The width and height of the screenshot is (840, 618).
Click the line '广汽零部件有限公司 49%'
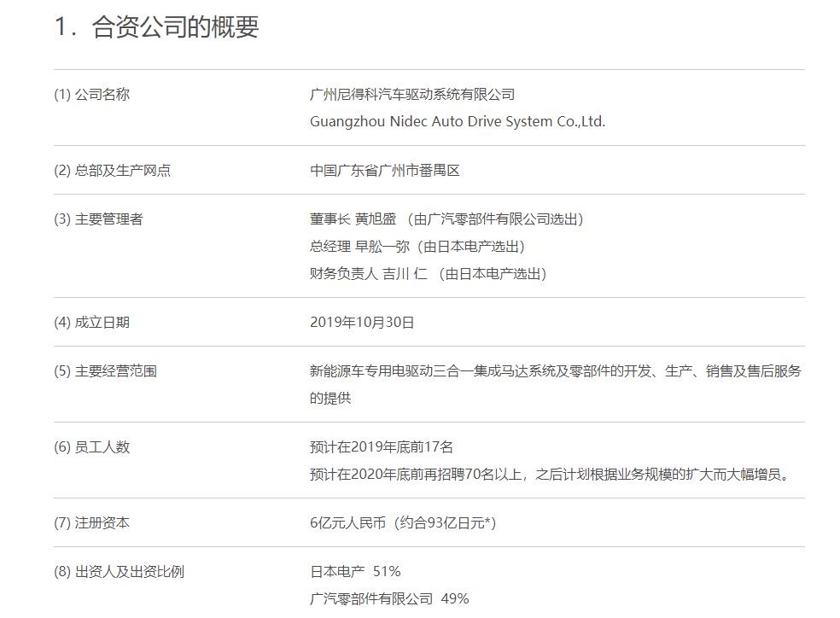coord(389,598)
